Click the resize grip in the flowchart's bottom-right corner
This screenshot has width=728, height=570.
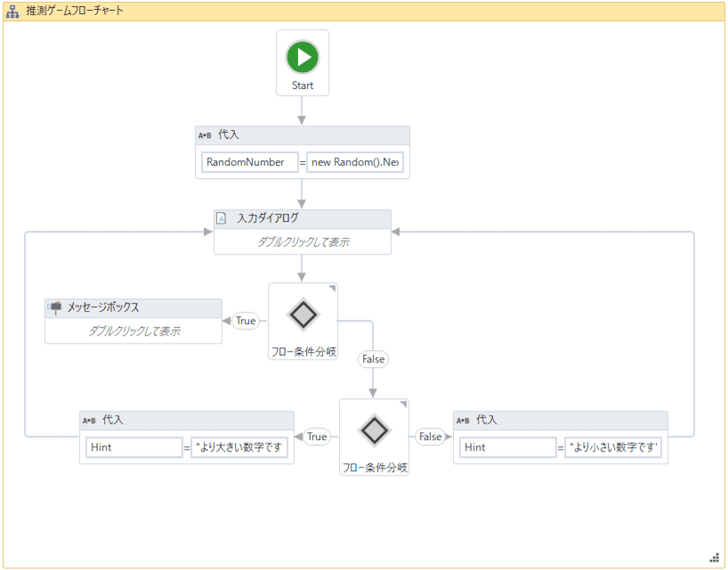(714, 558)
